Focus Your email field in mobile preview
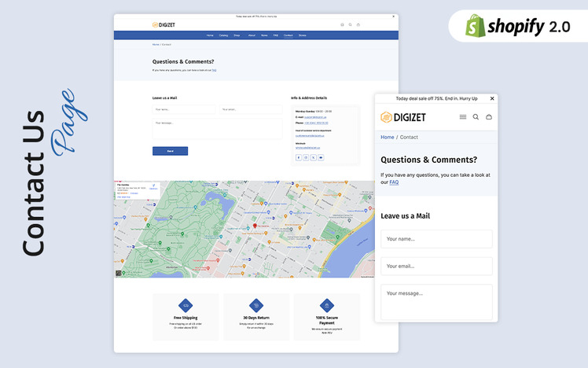This screenshot has height=368, width=588. coord(436,267)
